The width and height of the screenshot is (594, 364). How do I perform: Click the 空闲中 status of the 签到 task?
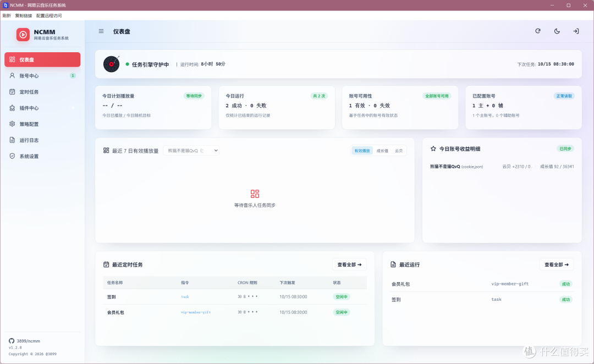click(x=342, y=296)
